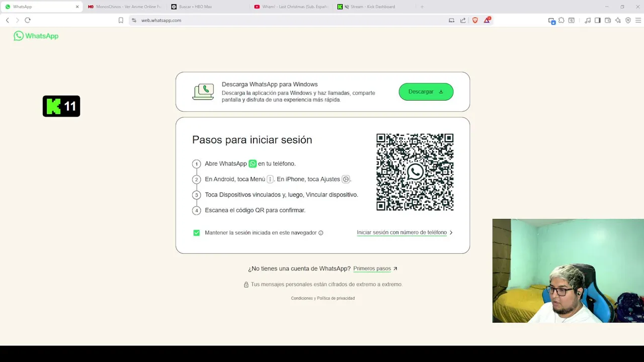Click the WhatsApp QR code
Viewport: 644px width, 362px height.
415,172
